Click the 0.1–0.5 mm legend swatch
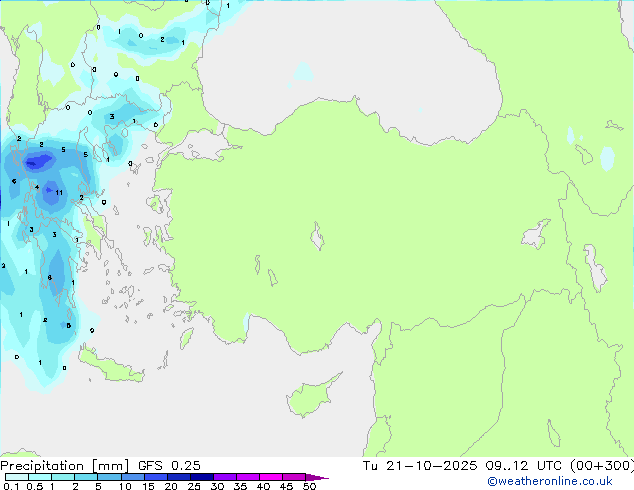This screenshot has width=634, height=490. point(17,477)
